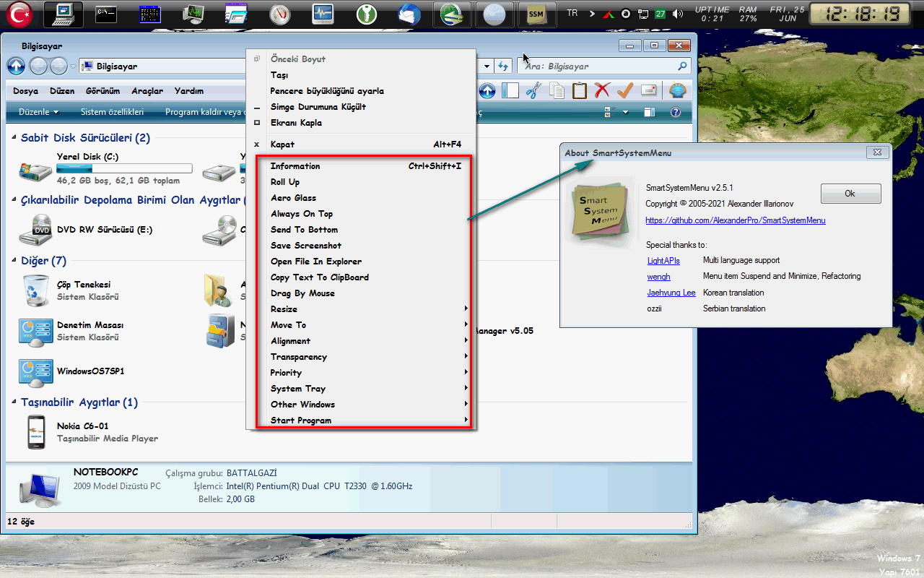The image size is (924, 578).
Task: Choose Save Screenshot menu entry
Action: pyautogui.click(x=362, y=246)
